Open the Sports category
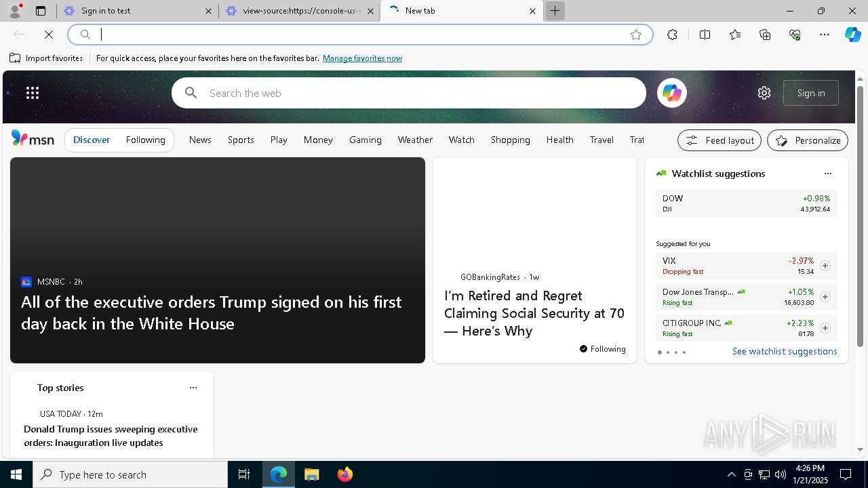This screenshot has height=488, width=868. (x=241, y=140)
